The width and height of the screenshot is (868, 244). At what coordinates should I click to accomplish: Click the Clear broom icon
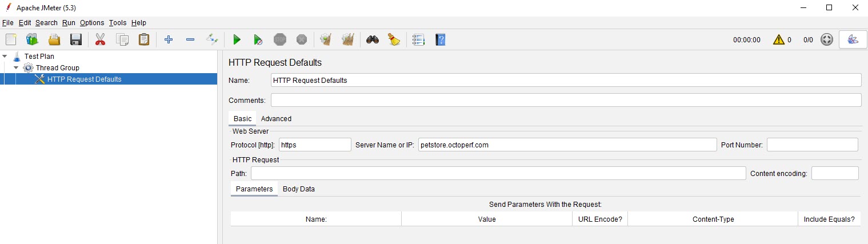click(x=326, y=39)
